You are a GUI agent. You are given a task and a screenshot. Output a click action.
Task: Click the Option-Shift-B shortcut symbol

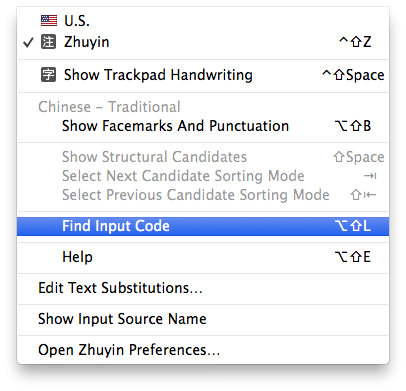tap(353, 126)
